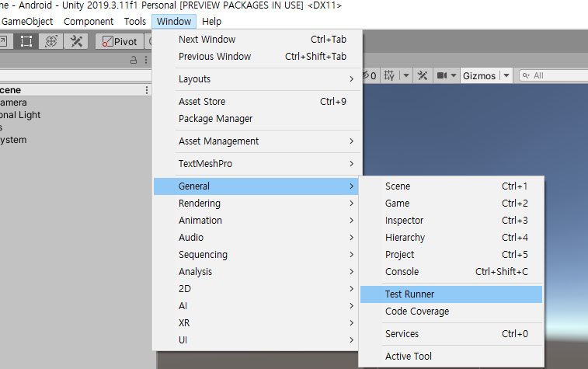Open scene row three-dot context menu
588x369 pixels.
click(147, 90)
